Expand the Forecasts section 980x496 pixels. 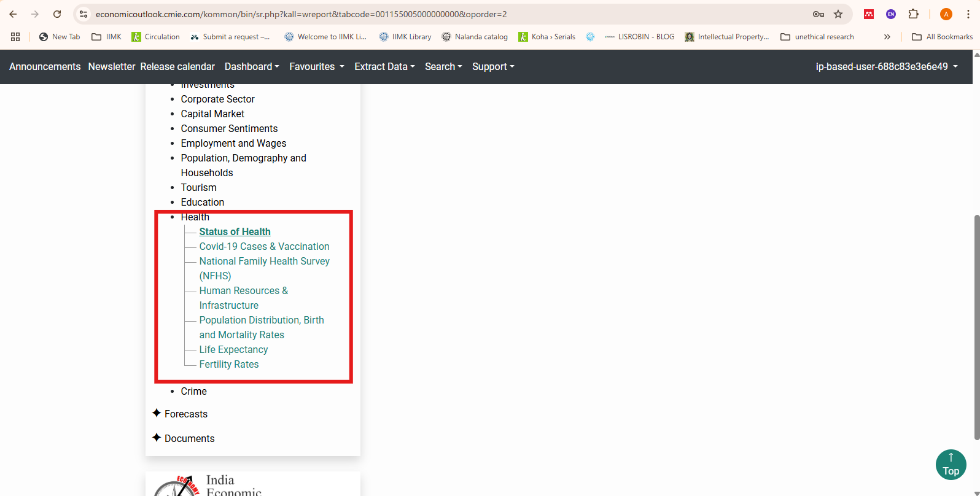(x=185, y=414)
